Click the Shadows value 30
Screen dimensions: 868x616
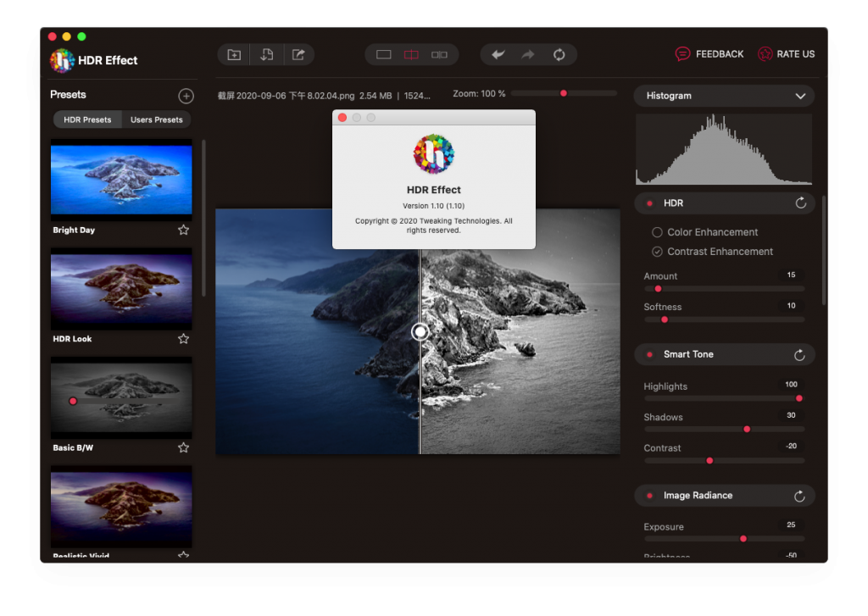click(x=791, y=416)
